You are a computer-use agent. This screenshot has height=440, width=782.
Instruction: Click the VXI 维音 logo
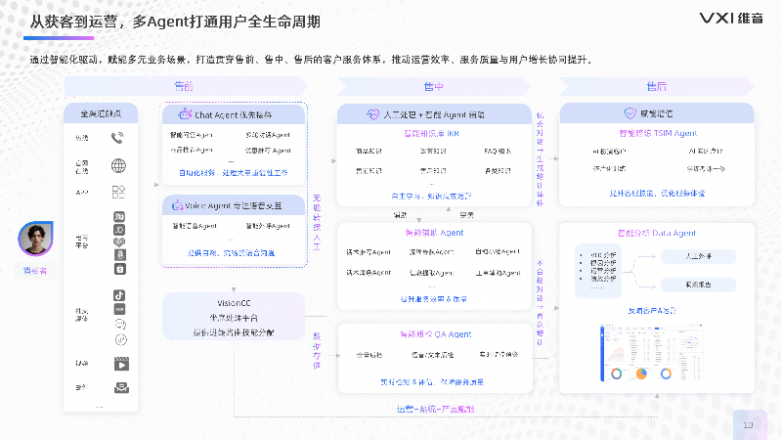[731, 18]
